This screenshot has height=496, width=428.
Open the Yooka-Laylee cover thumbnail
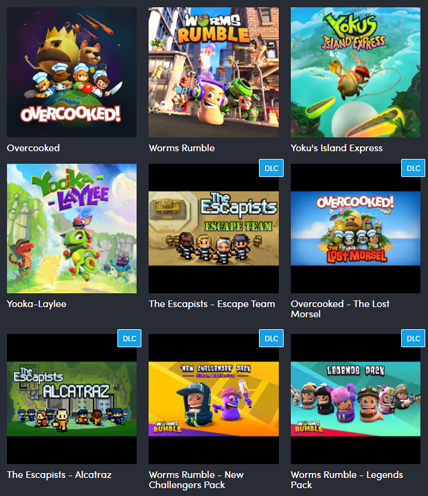pyautogui.click(x=72, y=228)
